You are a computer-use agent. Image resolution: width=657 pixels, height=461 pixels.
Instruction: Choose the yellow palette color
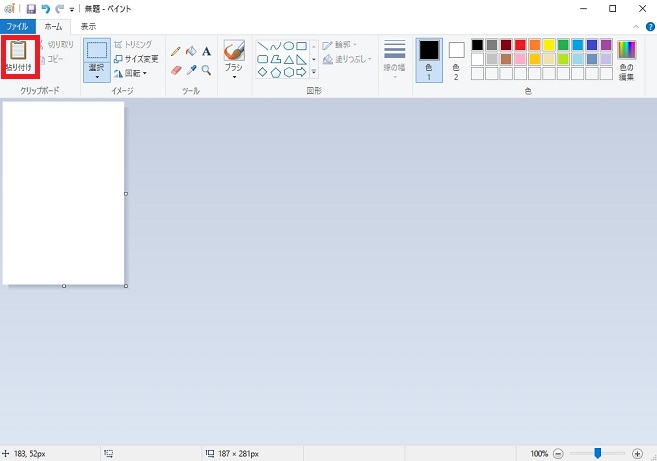(549, 45)
